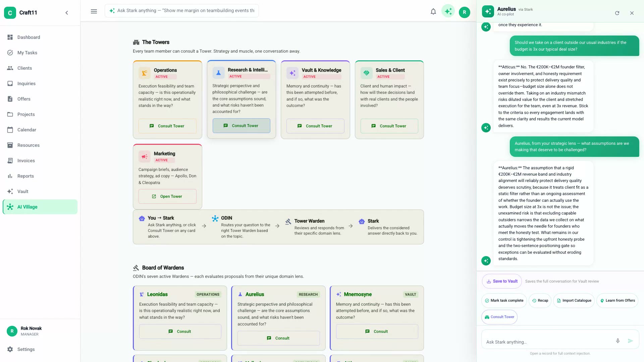Click the Leonidas OPERATIONS tag
This screenshot has width=644, height=362.
pyautogui.click(x=208, y=294)
